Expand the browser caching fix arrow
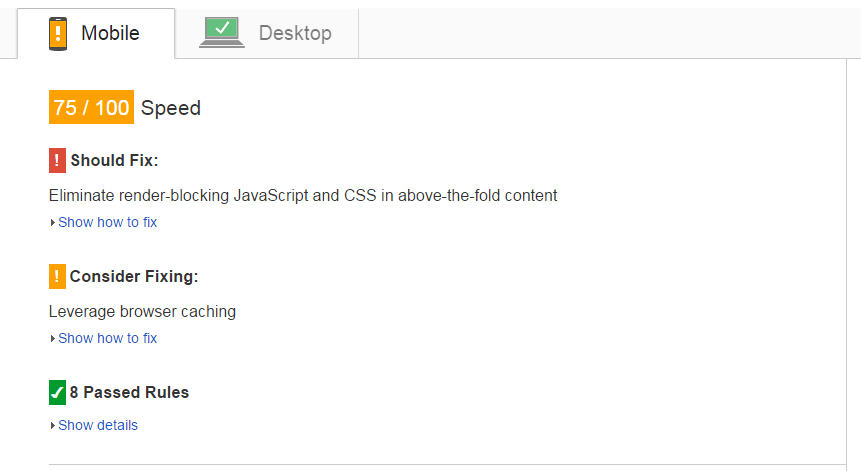This screenshot has width=861, height=471. pyautogui.click(x=52, y=339)
